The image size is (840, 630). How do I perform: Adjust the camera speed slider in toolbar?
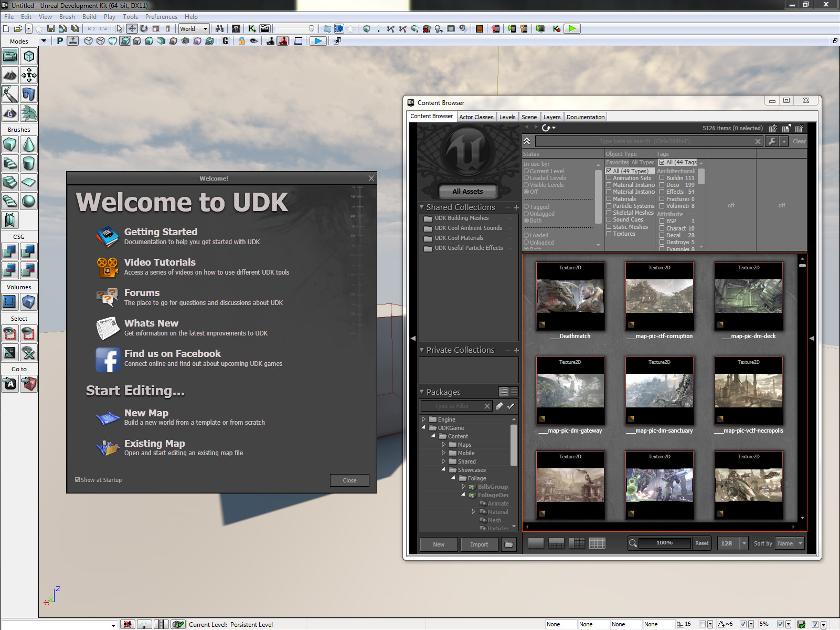pos(296,29)
